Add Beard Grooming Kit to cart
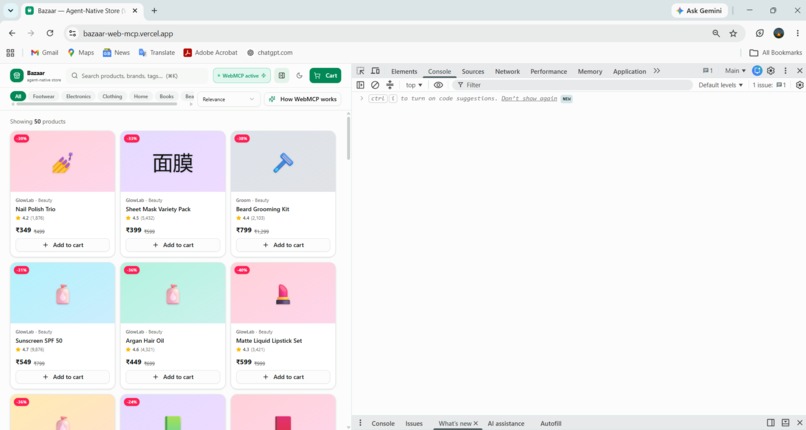Image resolution: width=806 pixels, height=430 pixels. [283, 245]
